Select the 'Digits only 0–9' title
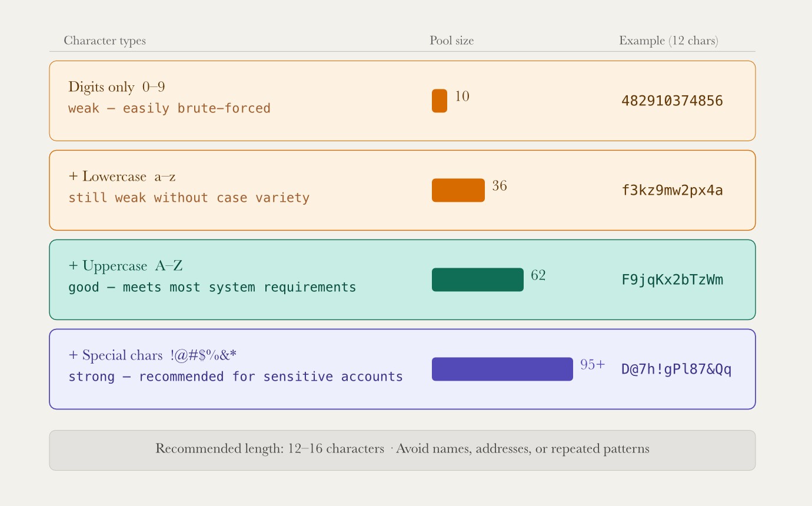The height and width of the screenshot is (506, 812). point(117,87)
